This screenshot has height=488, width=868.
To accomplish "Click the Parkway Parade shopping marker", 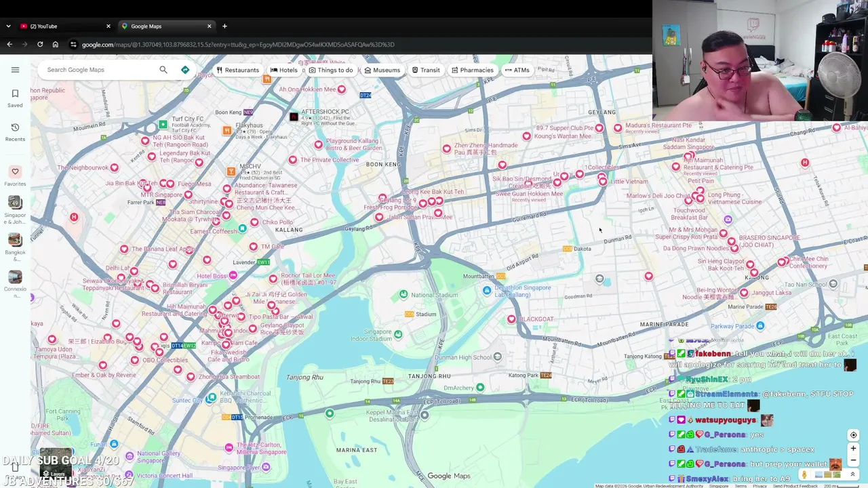I will [760, 326].
